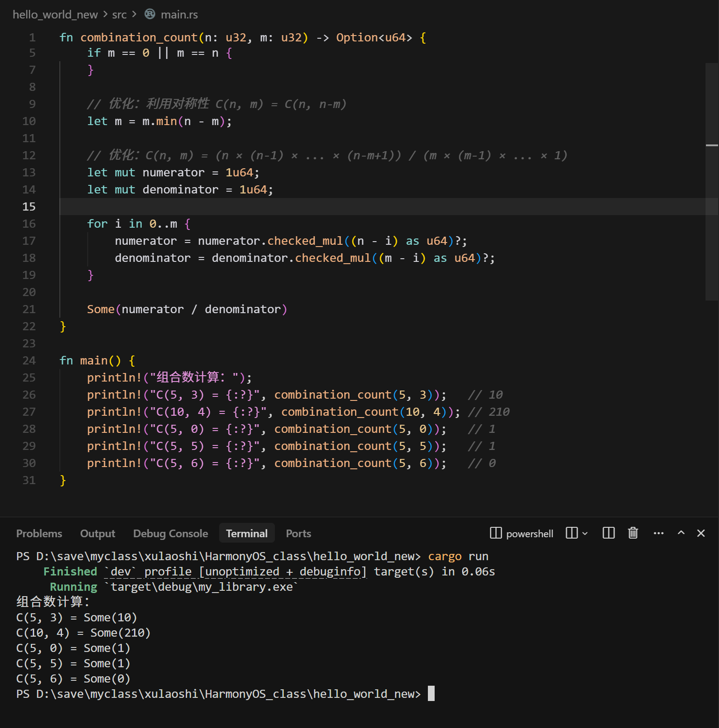The image size is (719, 728).
Task: Click the minimap scrollbar slider on the right
Action: click(x=712, y=182)
